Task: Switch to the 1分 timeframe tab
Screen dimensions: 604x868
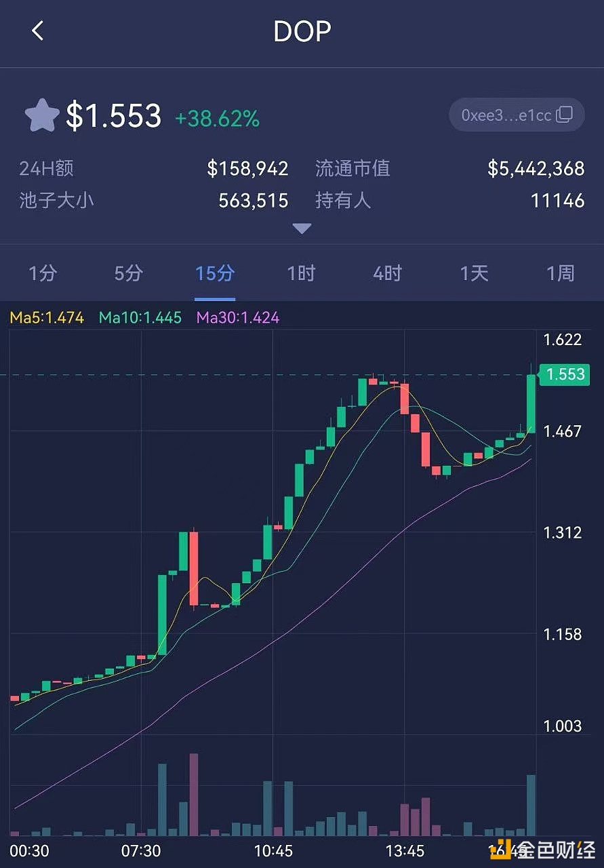Action: click(43, 273)
